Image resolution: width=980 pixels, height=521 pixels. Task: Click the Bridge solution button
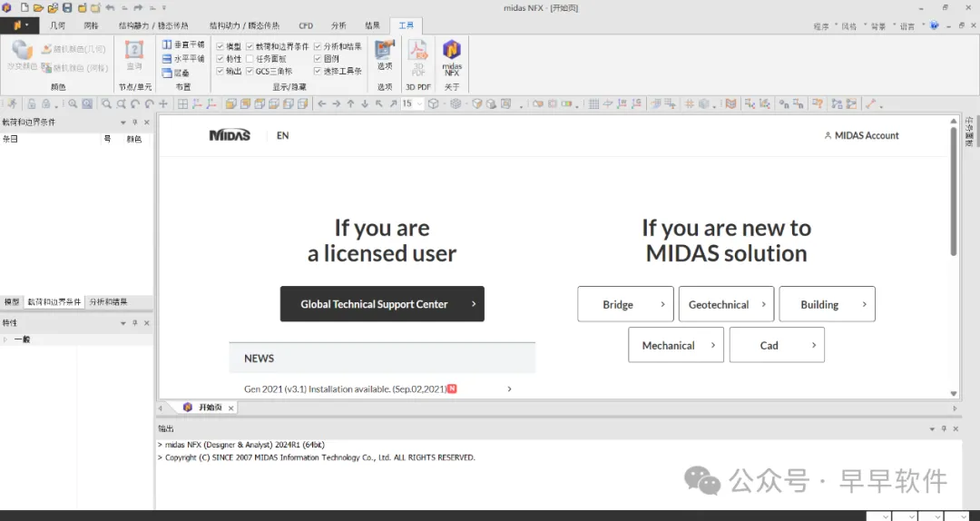[x=625, y=305]
